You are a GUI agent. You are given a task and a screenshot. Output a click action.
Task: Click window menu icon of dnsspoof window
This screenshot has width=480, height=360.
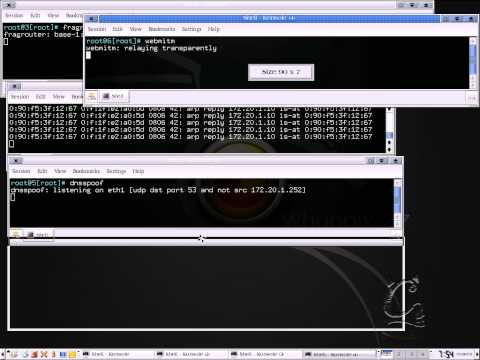16,161
